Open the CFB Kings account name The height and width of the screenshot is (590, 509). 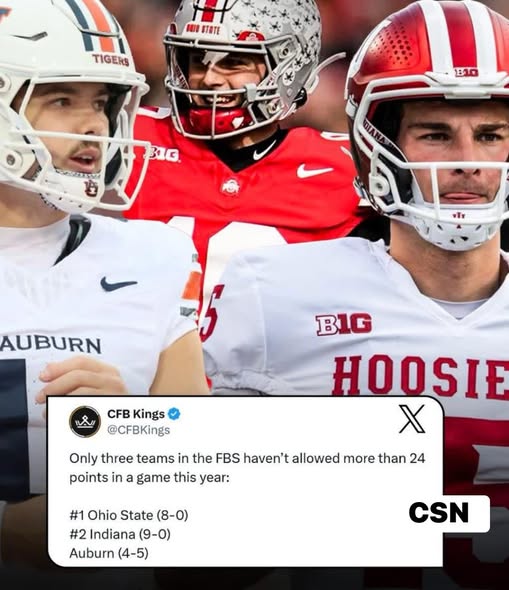(136, 414)
